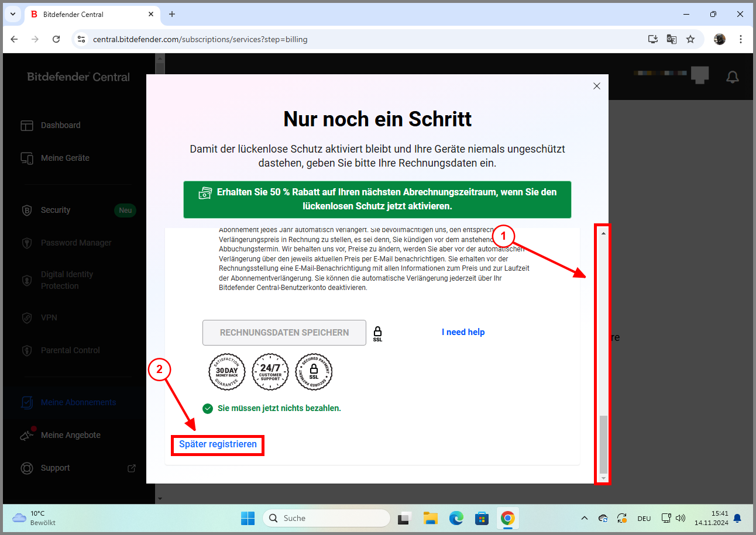The width and height of the screenshot is (756, 535).
Task: Open the Chrome three-dot menu
Action: pos(741,39)
